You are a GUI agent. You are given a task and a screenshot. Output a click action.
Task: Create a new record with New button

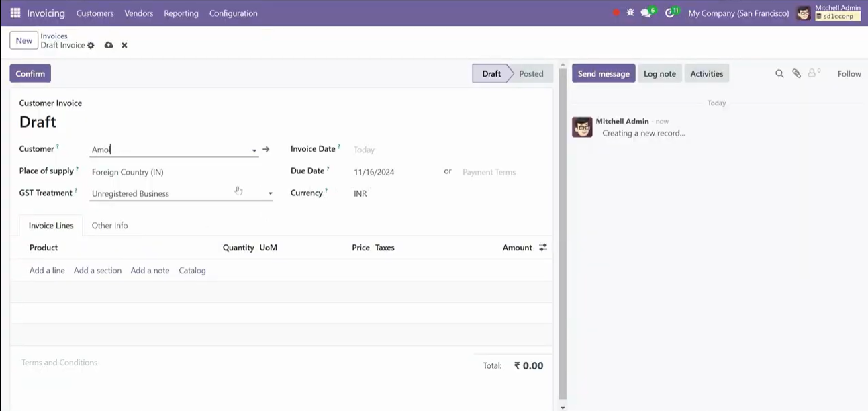click(24, 40)
